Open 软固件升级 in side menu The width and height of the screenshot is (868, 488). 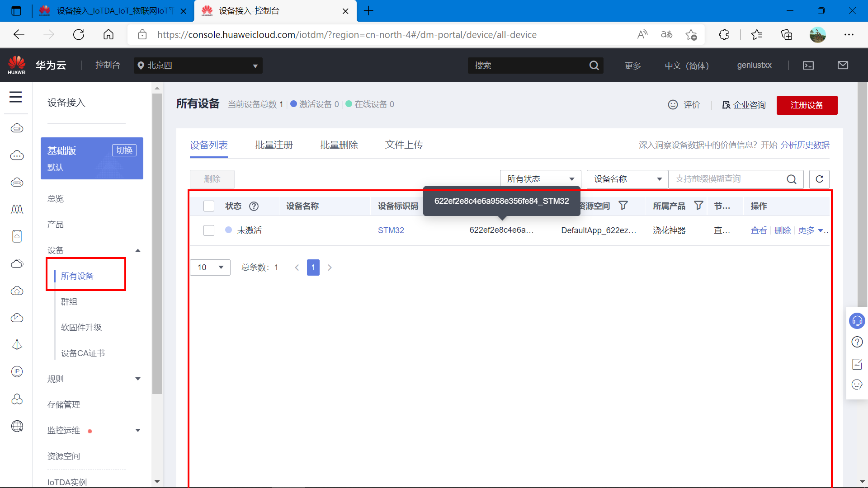tap(81, 328)
